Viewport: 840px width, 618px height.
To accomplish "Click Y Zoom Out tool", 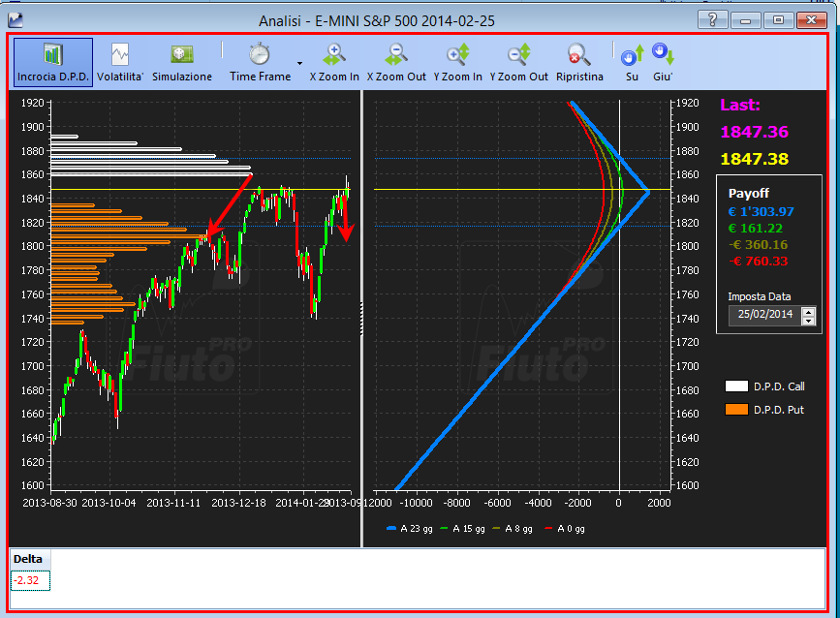I will (x=518, y=62).
